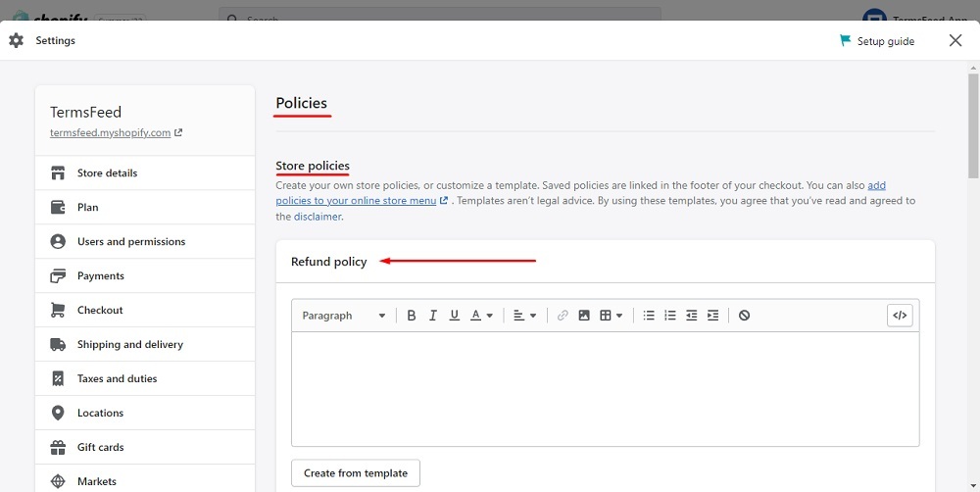Show the HTML code view
This screenshot has width=980, height=492.
[900, 316]
